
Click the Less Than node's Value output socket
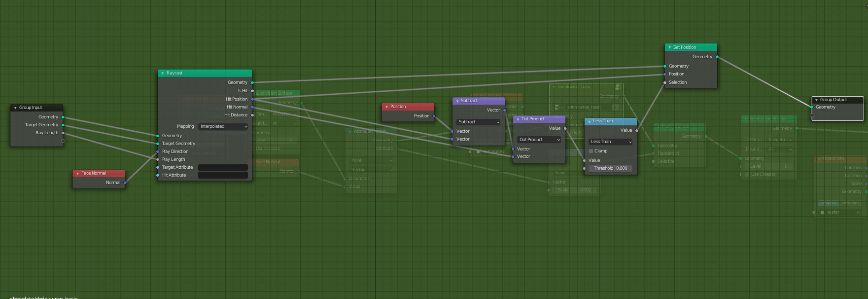[x=637, y=130]
